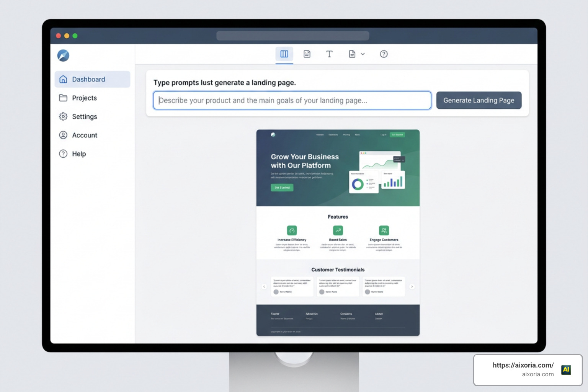
Task: Click Get Started button in preview hero
Action: coord(282,188)
